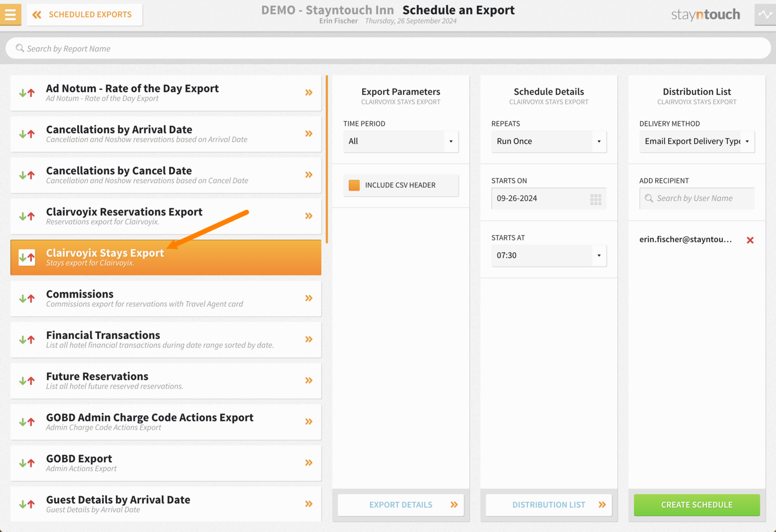Screen dimensions: 776x532
Task: Expand Clairvoyix Reservations Export chevron
Action: tap(309, 216)
